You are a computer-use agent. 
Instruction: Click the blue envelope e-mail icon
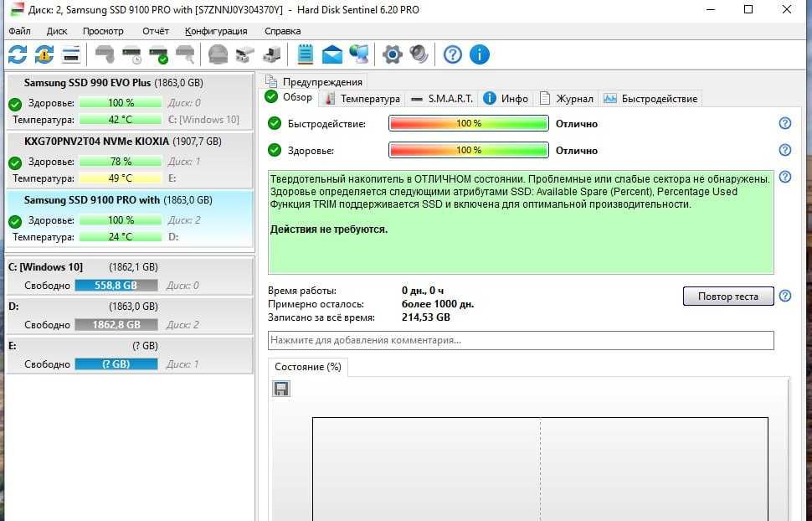(x=332, y=54)
